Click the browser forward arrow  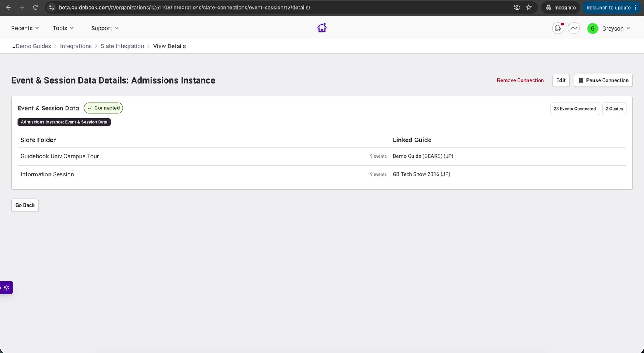(22, 8)
